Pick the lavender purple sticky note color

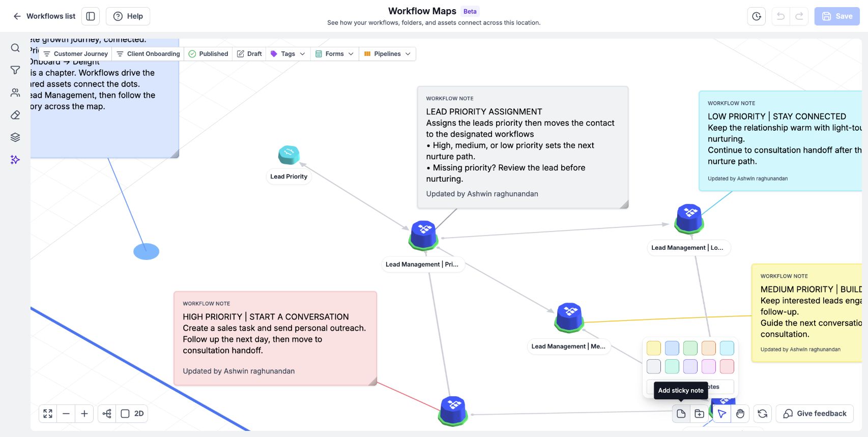[690, 366]
